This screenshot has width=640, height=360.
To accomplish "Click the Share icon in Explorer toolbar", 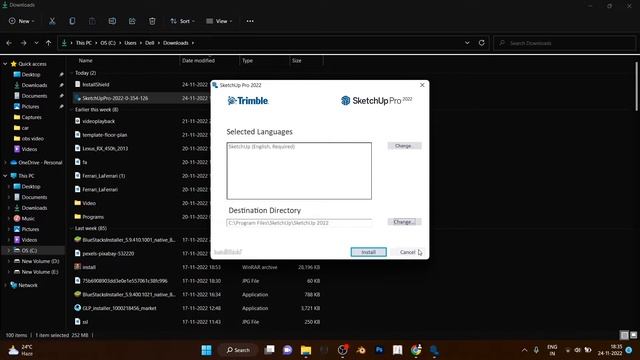I will coord(132,21).
